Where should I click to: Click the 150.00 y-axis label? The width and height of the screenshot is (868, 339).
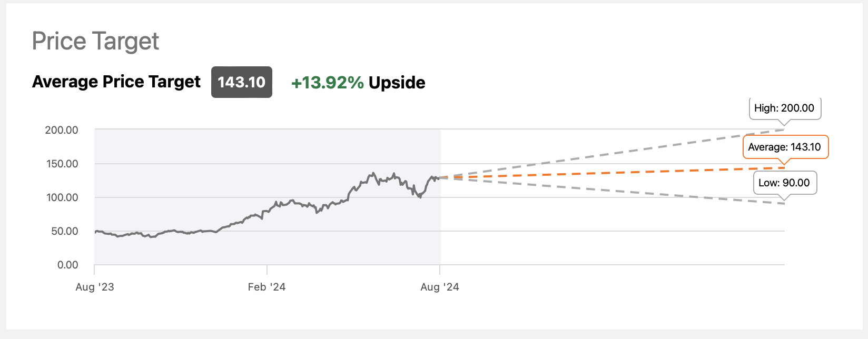point(62,164)
